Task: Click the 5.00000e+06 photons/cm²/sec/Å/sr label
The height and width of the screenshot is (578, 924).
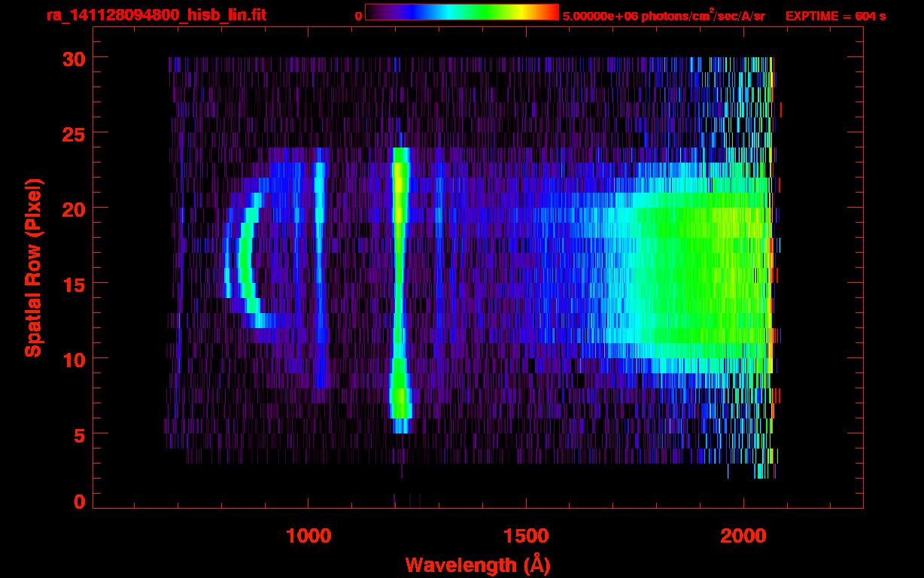Action: [664, 16]
